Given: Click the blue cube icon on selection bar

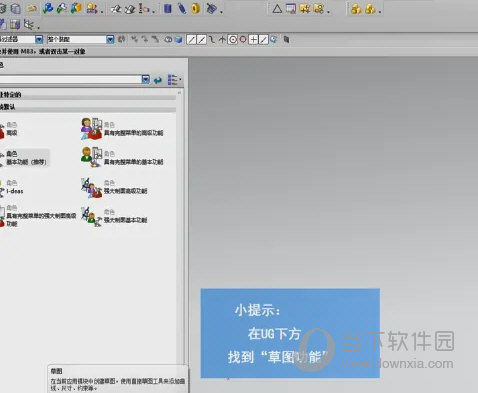Looking at the screenshot, I should [179, 40].
